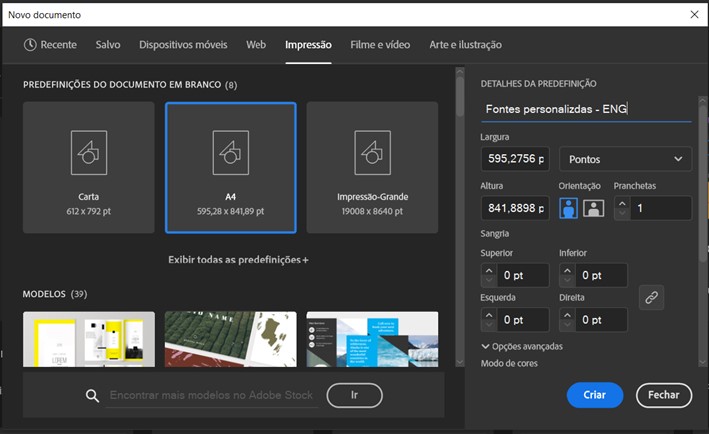This screenshot has height=434, width=709.
Task: Click the preset name text field
Action: [x=585, y=109]
